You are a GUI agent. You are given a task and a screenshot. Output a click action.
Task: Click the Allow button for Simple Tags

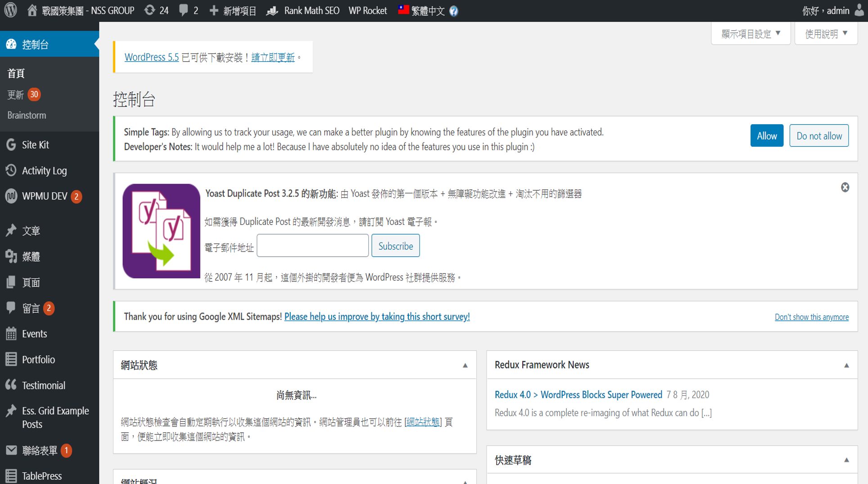tap(767, 135)
